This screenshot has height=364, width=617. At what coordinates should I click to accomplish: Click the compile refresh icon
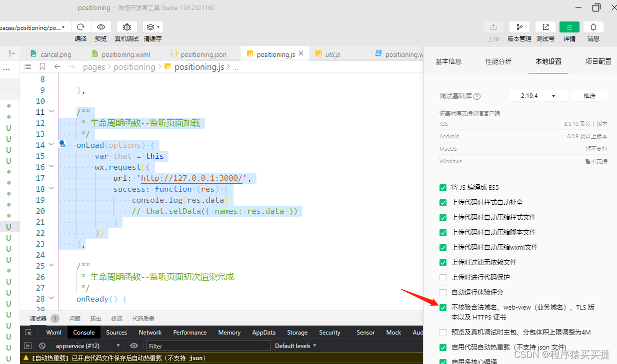(x=80, y=27)
